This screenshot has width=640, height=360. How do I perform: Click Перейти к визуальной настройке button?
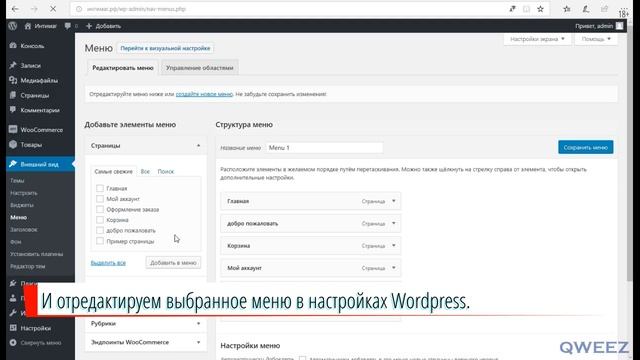pos(165,48)
